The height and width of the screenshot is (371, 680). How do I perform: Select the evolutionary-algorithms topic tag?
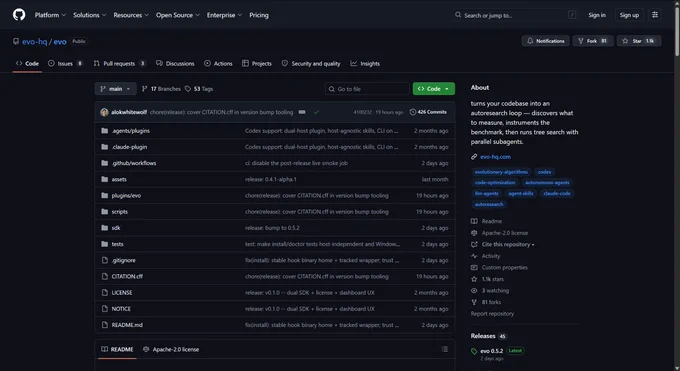[501, 172]
